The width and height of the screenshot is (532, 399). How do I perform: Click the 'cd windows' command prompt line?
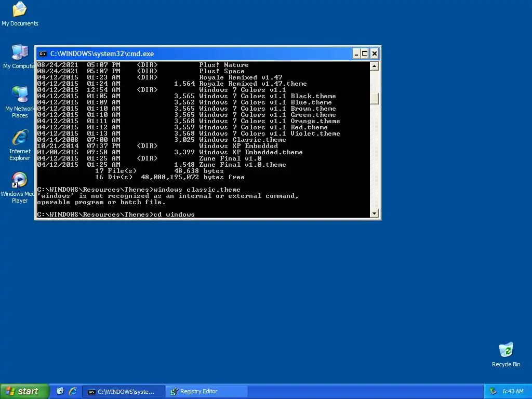pos(116,215)
